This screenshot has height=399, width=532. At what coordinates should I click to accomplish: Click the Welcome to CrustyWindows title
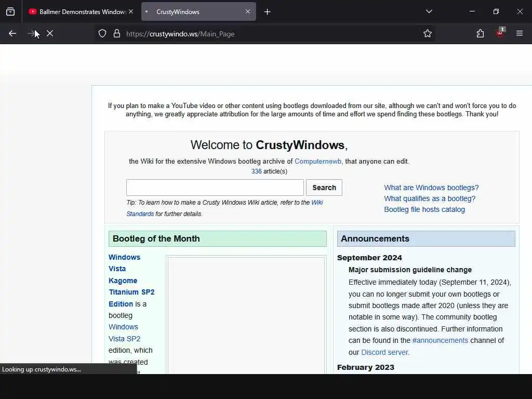pyautogui.click(x=269, y=145)
